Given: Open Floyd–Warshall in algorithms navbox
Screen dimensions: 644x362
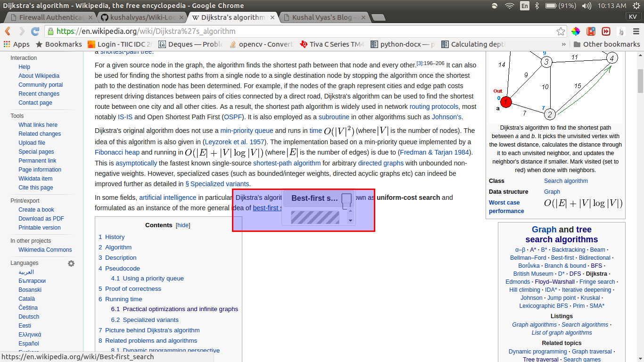Looking at the screenshot, I should 555,282.
